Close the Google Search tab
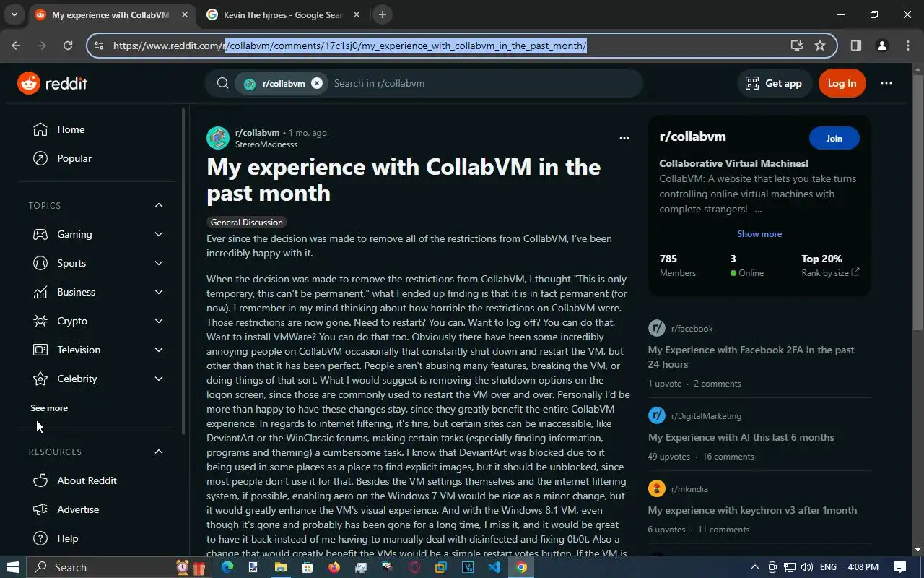Screen dimensions: 924x578 357,14
